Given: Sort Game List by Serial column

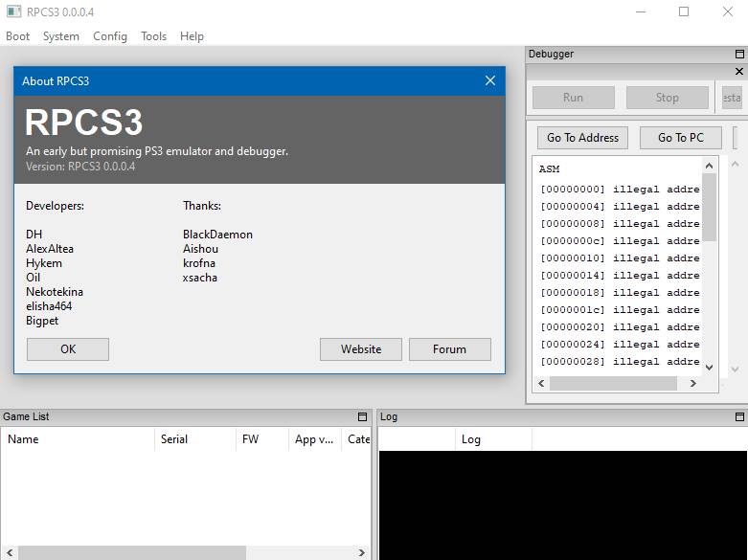Looking at the screenshot, I should point(195,439).
